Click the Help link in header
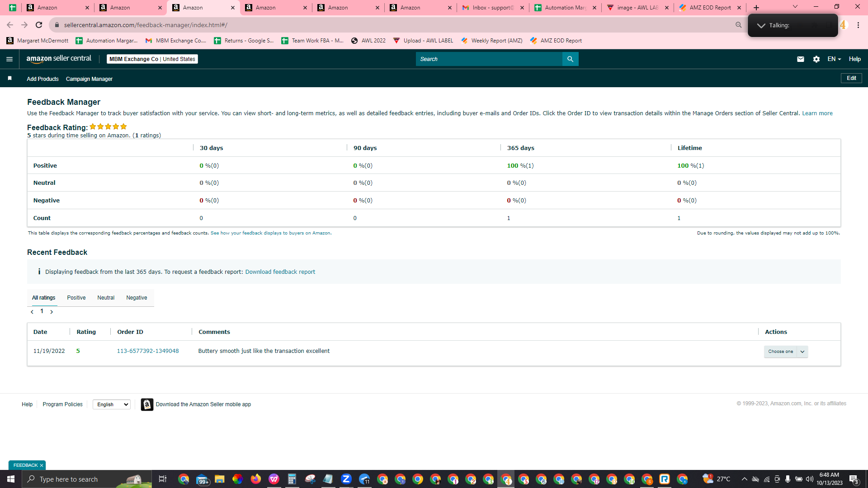The image size is (868, 488). point(855,59)
